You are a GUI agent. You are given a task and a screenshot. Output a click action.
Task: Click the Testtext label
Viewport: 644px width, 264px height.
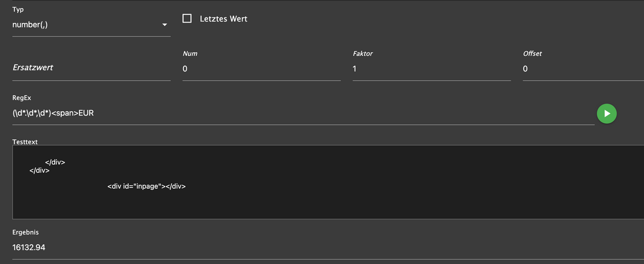pyautogui.click(x=25, y=141)
